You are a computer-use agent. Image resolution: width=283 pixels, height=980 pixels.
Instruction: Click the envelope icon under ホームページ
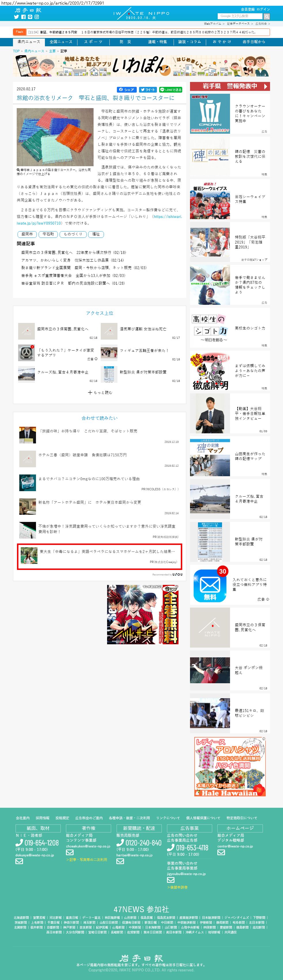tap(221, 853)
